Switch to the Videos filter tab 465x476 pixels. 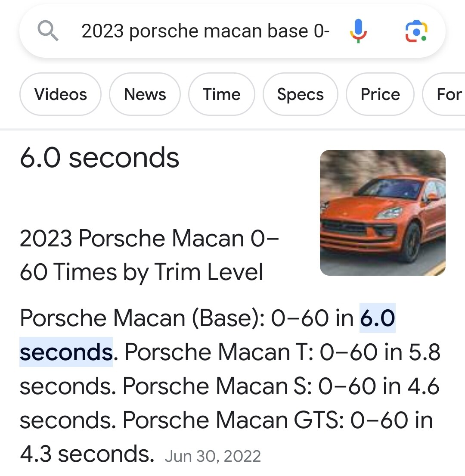60,94
